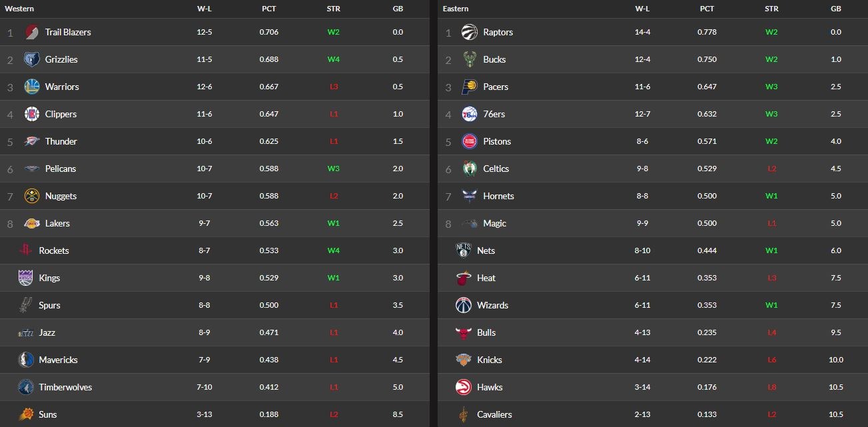
Task: Click the Warriors team logo
Action: click(x=31, y=87)
